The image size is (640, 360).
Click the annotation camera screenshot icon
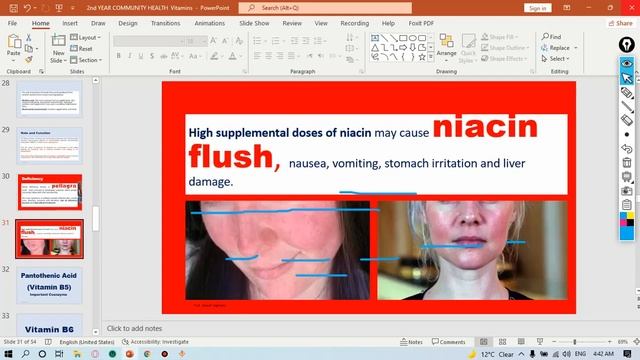point(627,191)
